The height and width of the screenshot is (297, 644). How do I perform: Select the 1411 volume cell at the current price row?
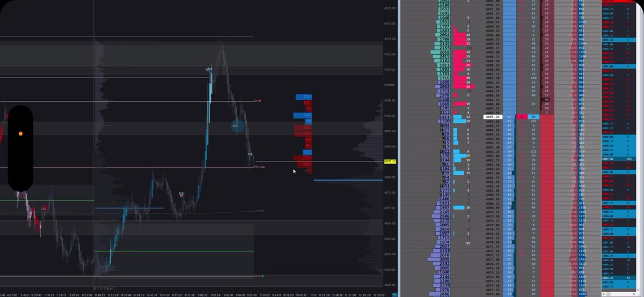point(445,116)
